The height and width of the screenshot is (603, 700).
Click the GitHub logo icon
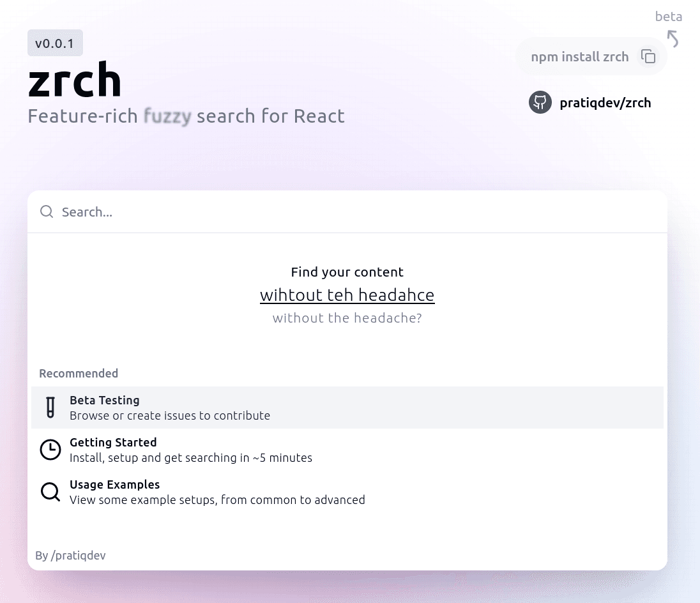[x=540, y=103]
